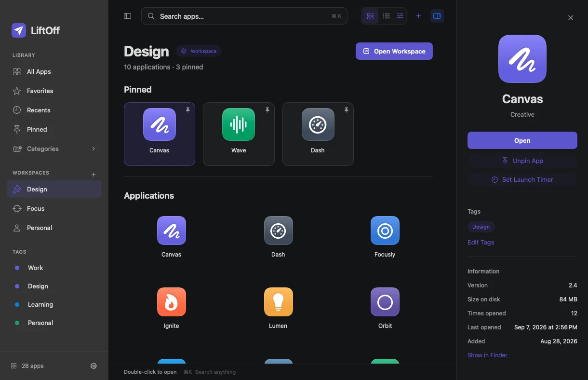Click the Times opened value 12
Screen dimensions: 588x380
coord(574,313)
